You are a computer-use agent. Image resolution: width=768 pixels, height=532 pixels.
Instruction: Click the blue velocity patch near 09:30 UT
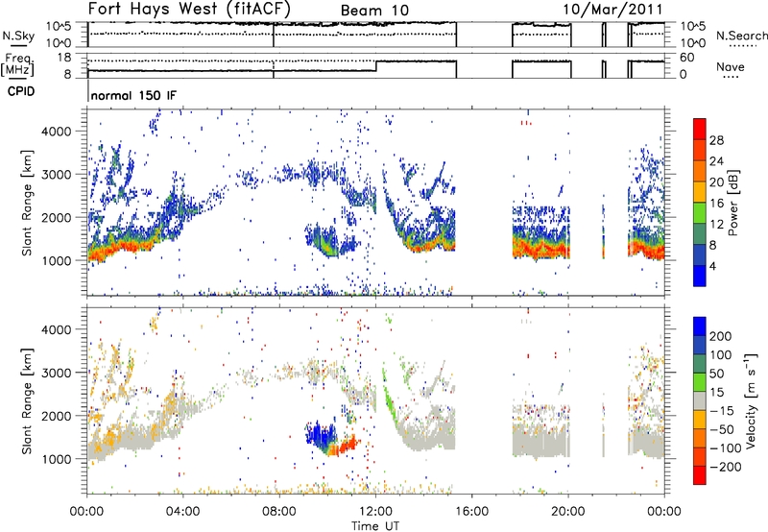click(321, 435)
